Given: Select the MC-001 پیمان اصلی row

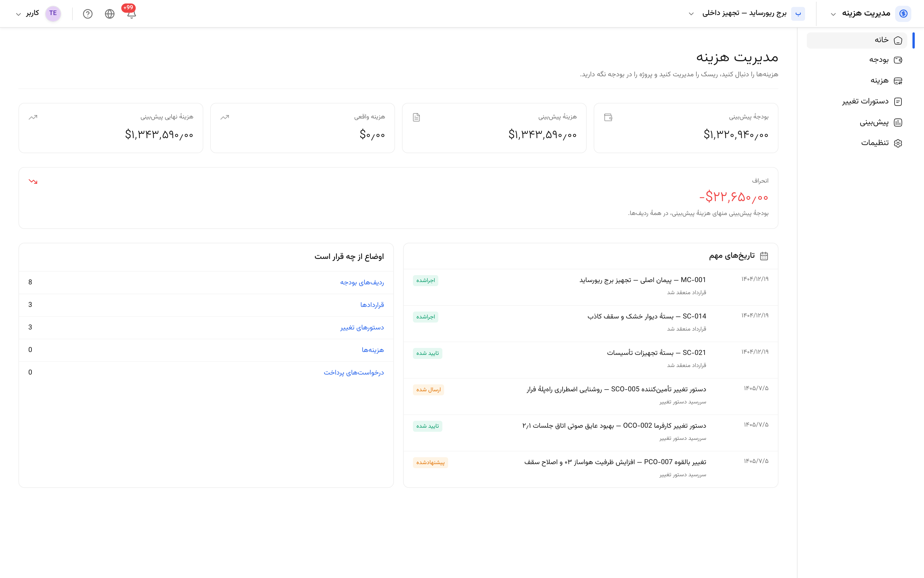Looking at the screenshot, I should click(591, 287).
